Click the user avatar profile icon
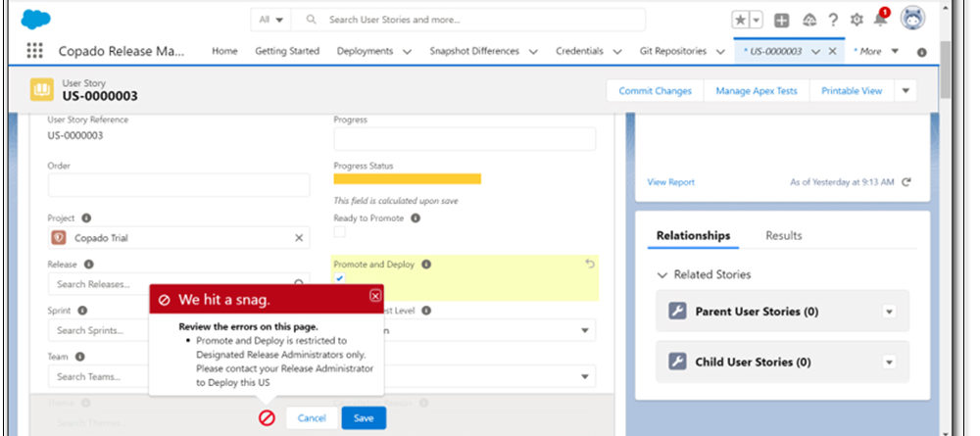980x436 pixels. (x=912, y=19)
